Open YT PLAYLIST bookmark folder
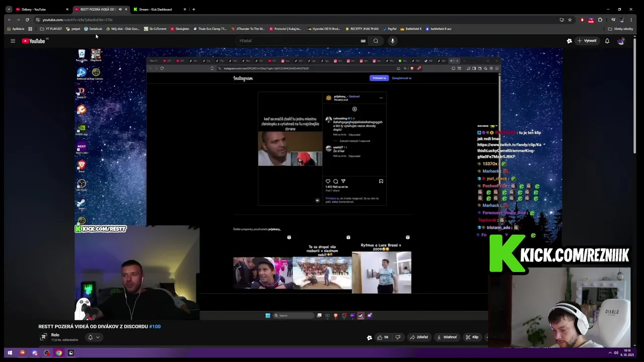 (x=51, y=29)
